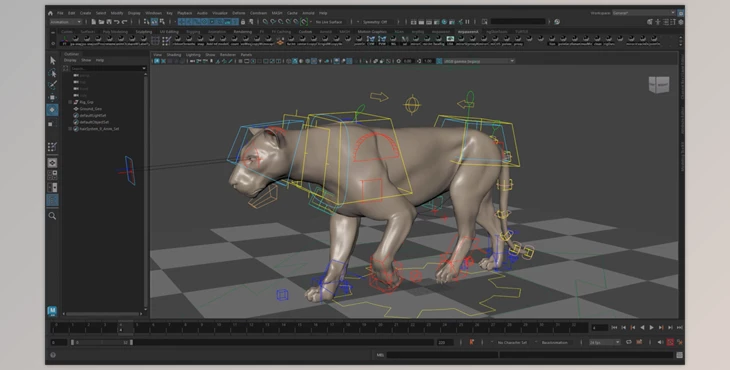Screen dimensions: 730x370
Task: Select defaultLightSet in the Outliner
Action: click(x=93, y=115)
